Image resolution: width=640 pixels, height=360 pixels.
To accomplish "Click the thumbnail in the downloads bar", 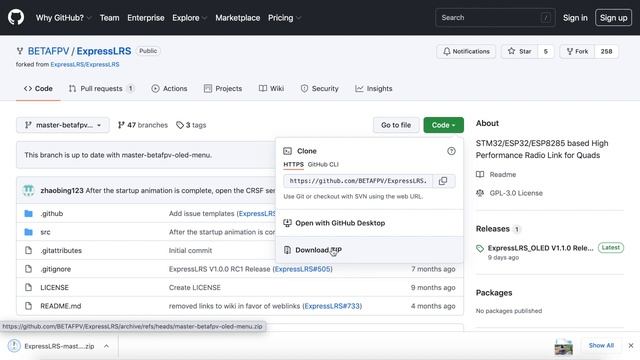I will coord(564,347).
